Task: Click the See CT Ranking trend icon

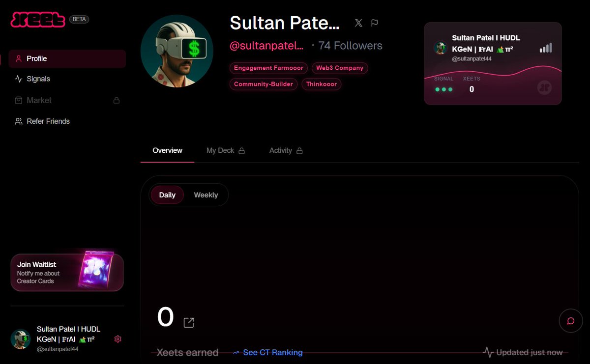Action: [x=236, y=352]
